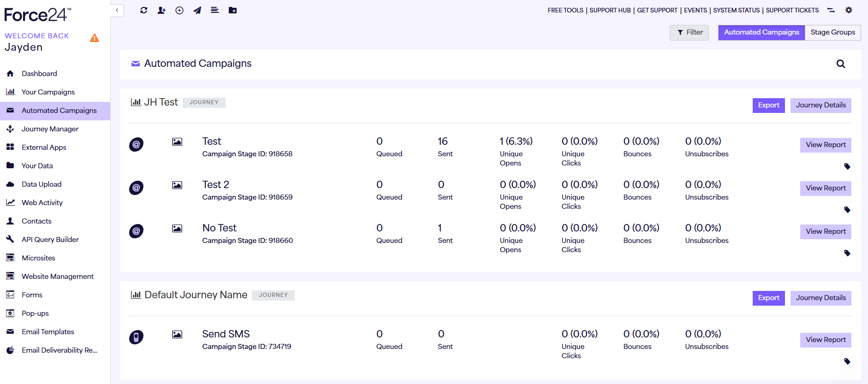Click the image thumbnail icon for Send SMS
This screenshot has height=384, width=868.
[x=177, y=335]
